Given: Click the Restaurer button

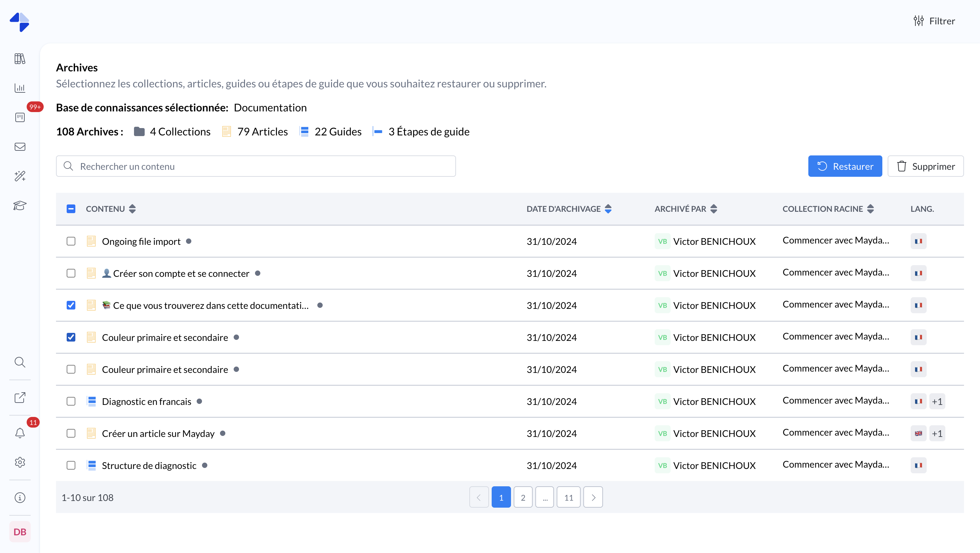Looking at the screenshot, I should tap(845, 166).
